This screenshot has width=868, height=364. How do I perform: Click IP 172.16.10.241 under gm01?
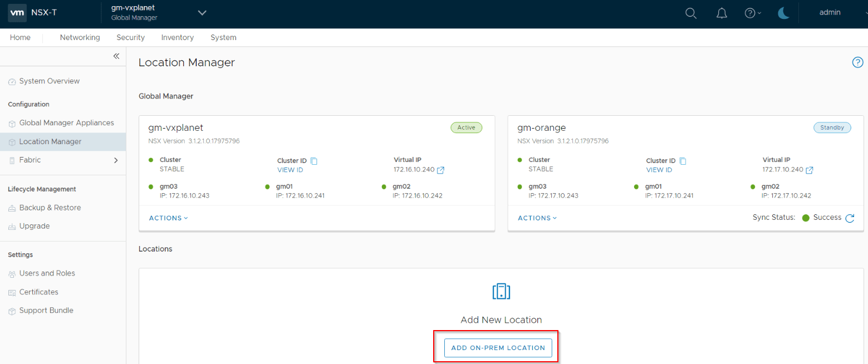pos(300,196)
